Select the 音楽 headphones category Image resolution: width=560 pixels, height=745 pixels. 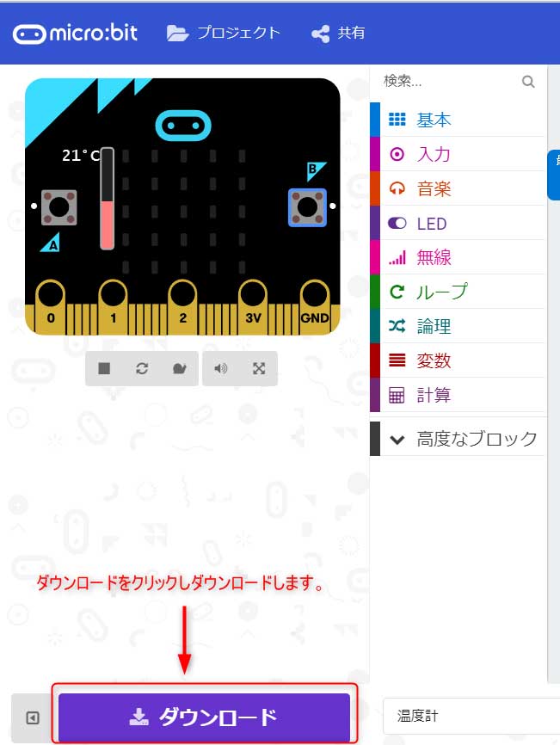coord(458,188)
